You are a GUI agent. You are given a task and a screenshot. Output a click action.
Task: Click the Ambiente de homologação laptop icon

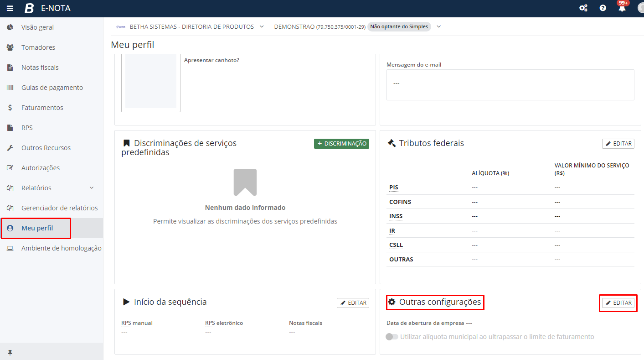pos(10,248)
